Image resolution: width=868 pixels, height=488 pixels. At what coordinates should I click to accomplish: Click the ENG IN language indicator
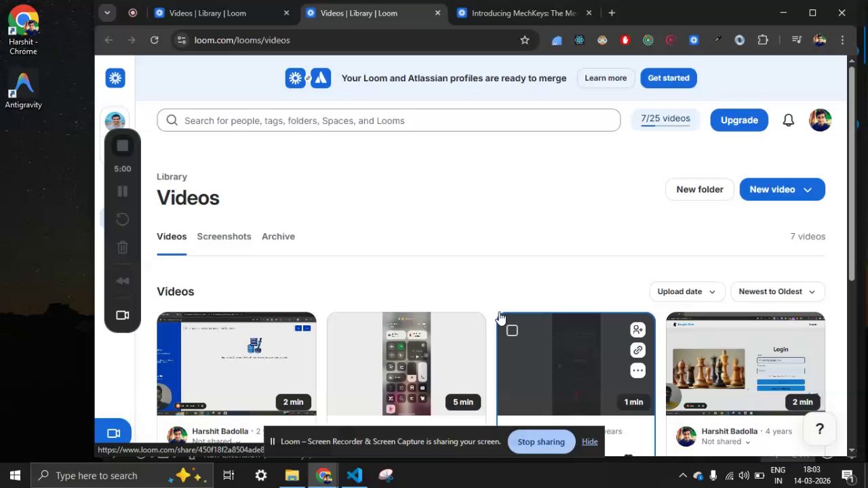coord(778,475)
